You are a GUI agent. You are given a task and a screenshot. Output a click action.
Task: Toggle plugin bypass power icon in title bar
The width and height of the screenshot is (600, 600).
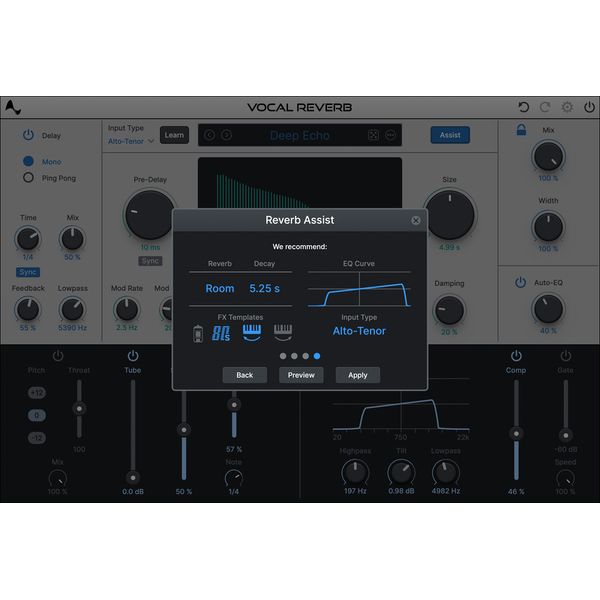(x=589, y=107)
